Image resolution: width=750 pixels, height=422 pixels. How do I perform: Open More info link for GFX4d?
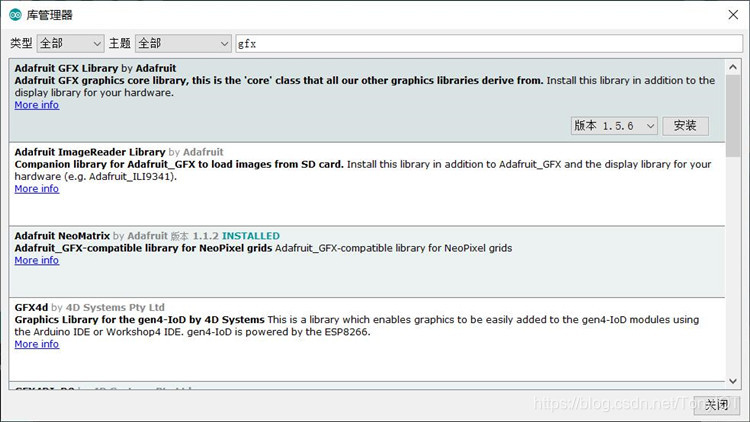[x=37, y=344]
